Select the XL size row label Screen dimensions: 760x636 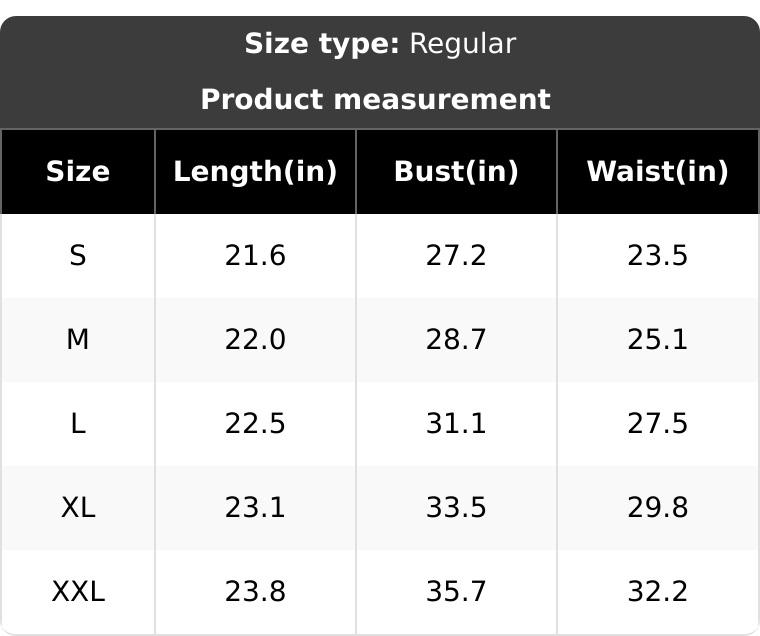(x=78, y=508)
